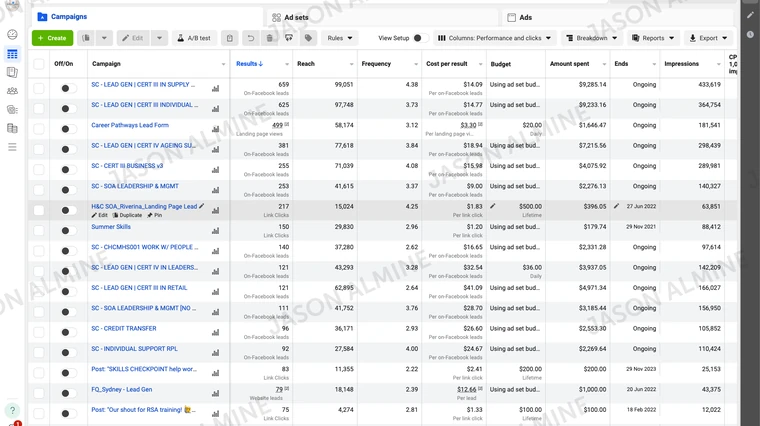The width and height of the screenshot is (760, 426).
Task: Open chart for SC - LEAD GEN CERT III IN SUPPLY
Action: click(215, 88)
